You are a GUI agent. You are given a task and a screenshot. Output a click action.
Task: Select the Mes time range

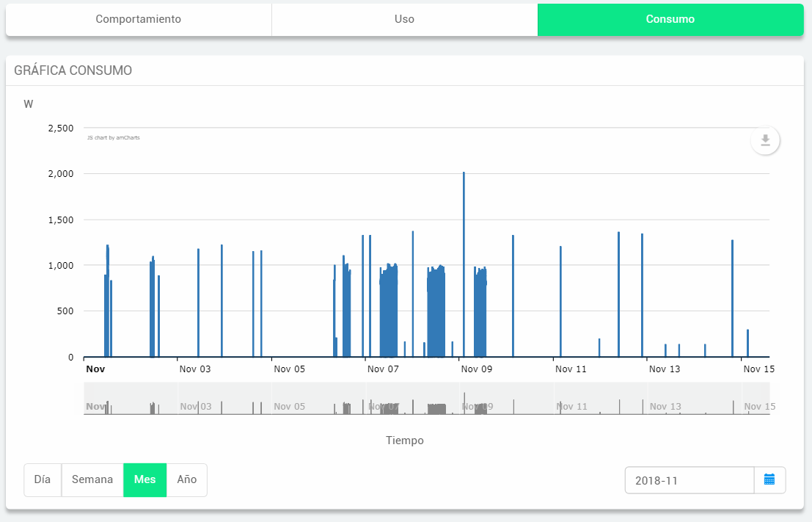pyautogui.click(x=145, y=480)
